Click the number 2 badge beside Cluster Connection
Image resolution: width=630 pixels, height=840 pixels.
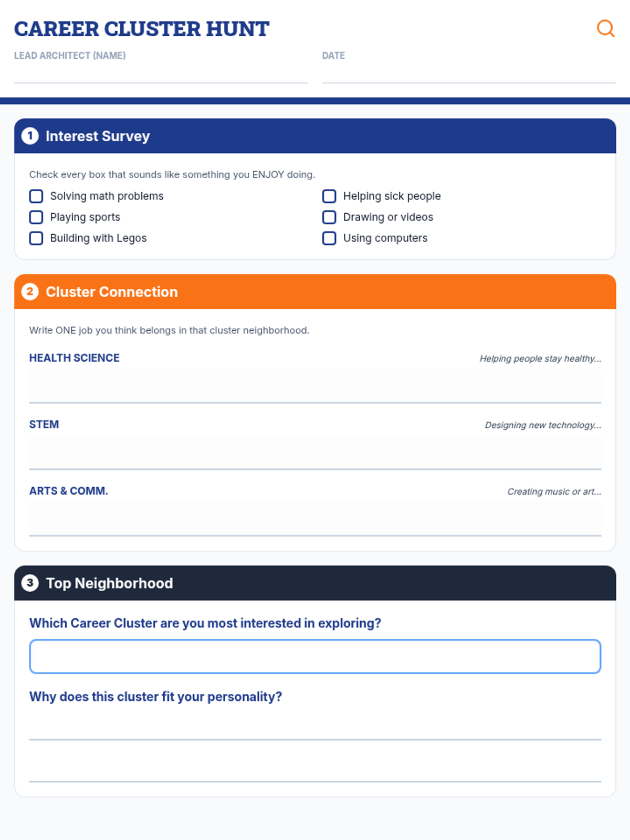[30, 291]
